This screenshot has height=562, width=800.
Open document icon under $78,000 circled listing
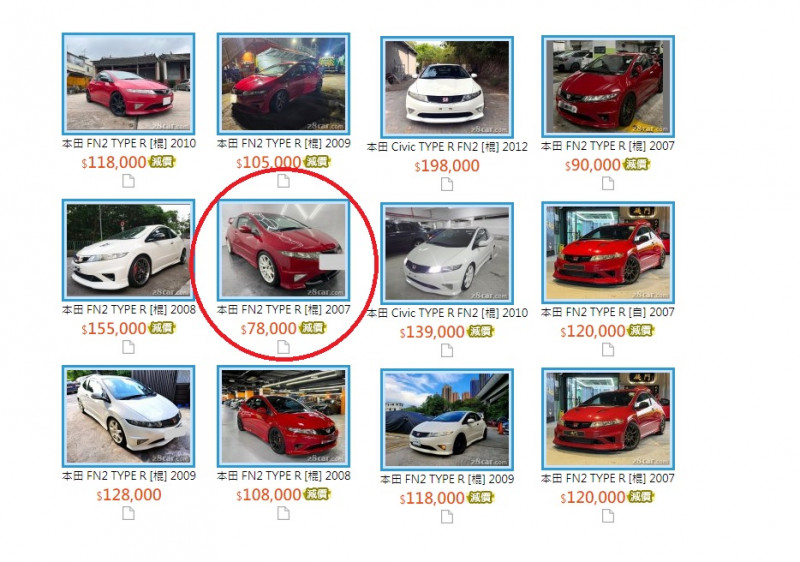pos(283,347)
